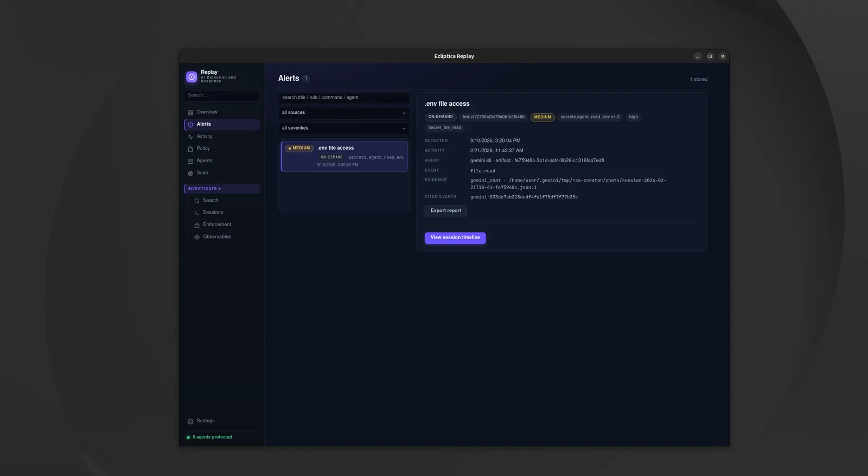Click the Replay logo icon
868x476 pixels.
(192, 77)
